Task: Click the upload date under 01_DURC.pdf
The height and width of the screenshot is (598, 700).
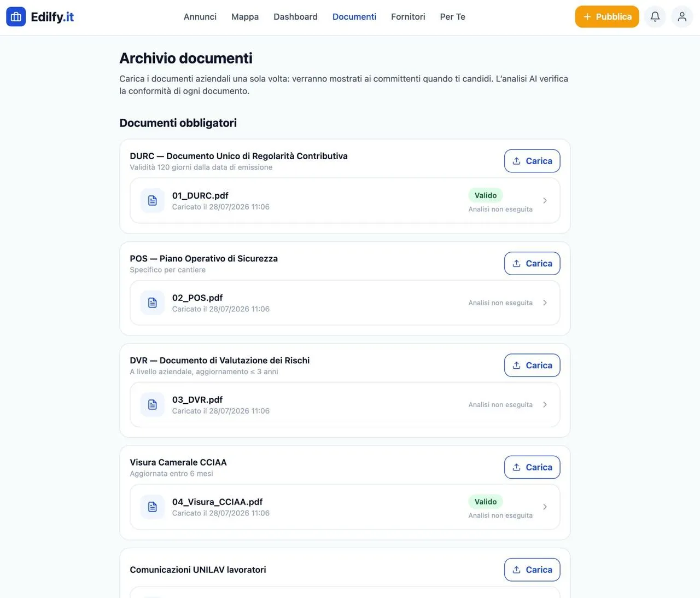Action: tap(221, 207)
